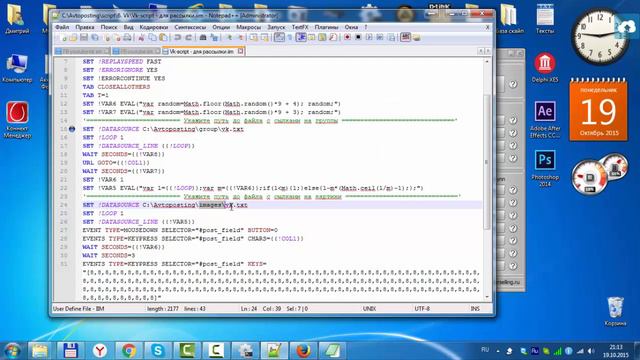The height and width of the screenshot is (360, 640).
Task: Open Google Chrome from the taskbar
Action: pyautogui.click(x=129, y=351)
